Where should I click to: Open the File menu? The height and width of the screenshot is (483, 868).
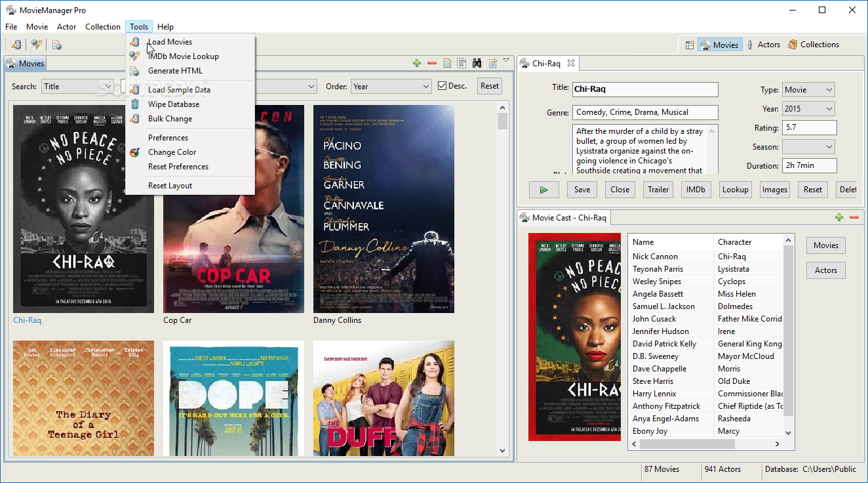click(11, 27)
